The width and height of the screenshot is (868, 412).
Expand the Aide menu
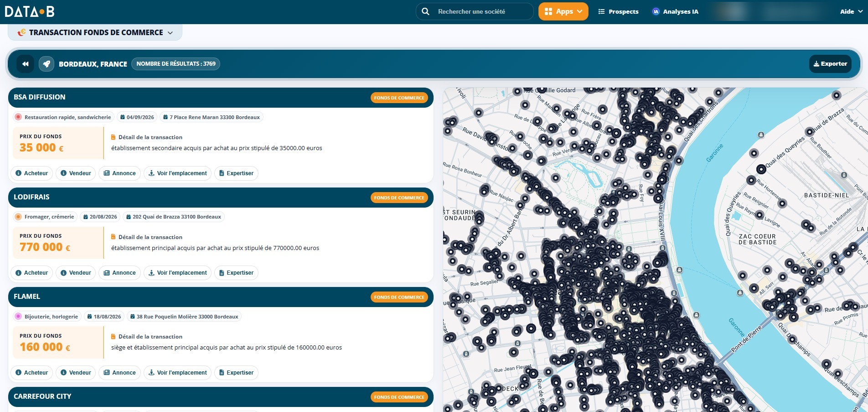(x=851, y=11)
